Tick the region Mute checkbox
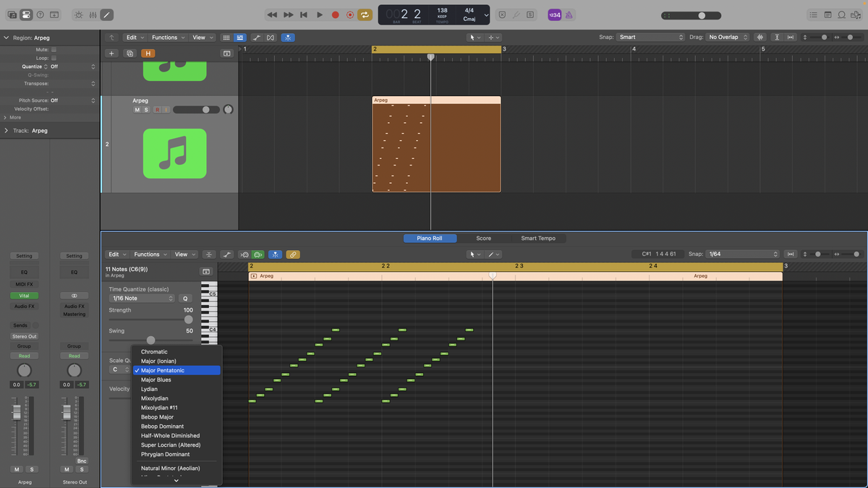This screenshot has width=868, height=488. (x=54, y=50)
